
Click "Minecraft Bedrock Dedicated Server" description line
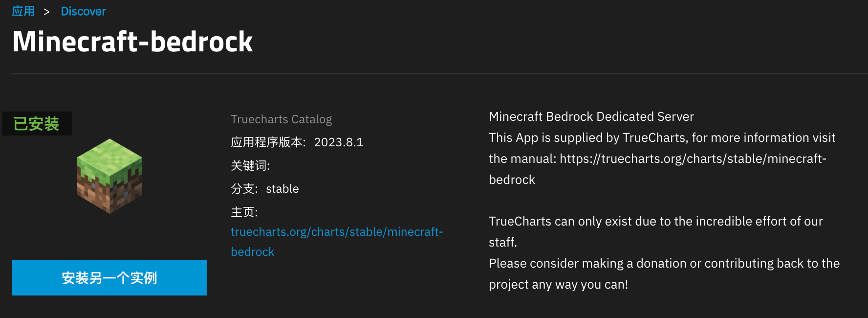[591, 116]
